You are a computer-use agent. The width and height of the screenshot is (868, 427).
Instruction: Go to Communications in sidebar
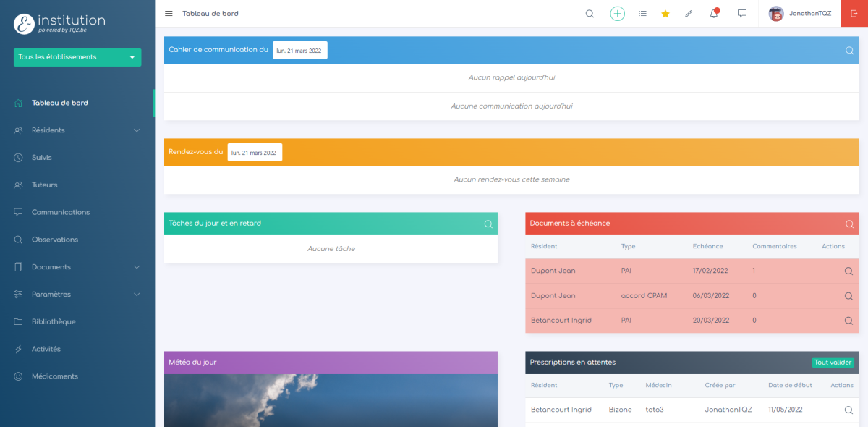[61, 212]
